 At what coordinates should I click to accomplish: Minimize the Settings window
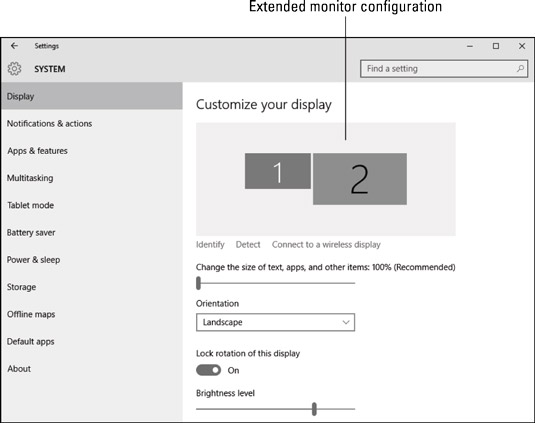coord(470,46)
